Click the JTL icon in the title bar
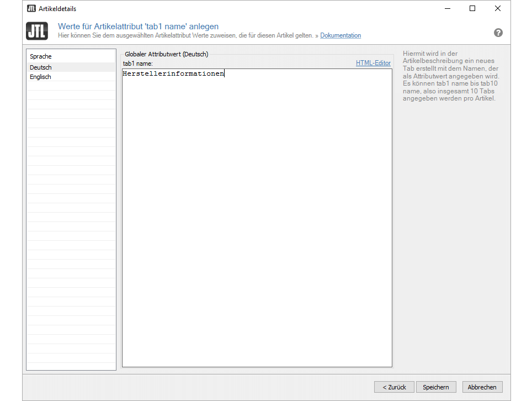The height and width of the screenshot is (401, 532). tap(31, 8)
